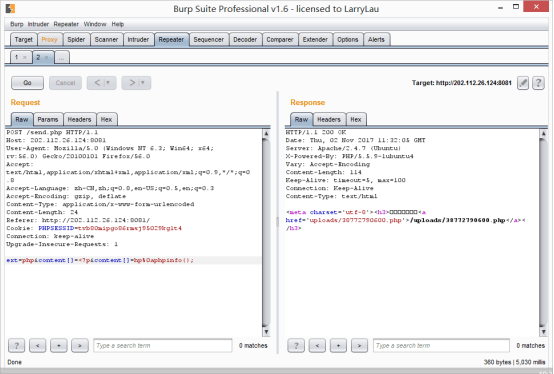554x374 pixels.
Task: Click the response search term field
Action: [x=441, y=345]
